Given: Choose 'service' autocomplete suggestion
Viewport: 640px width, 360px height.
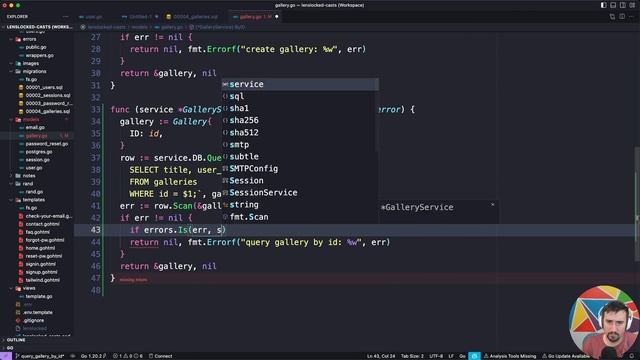Looking at the screenshot, I should [x=300, y=84].
